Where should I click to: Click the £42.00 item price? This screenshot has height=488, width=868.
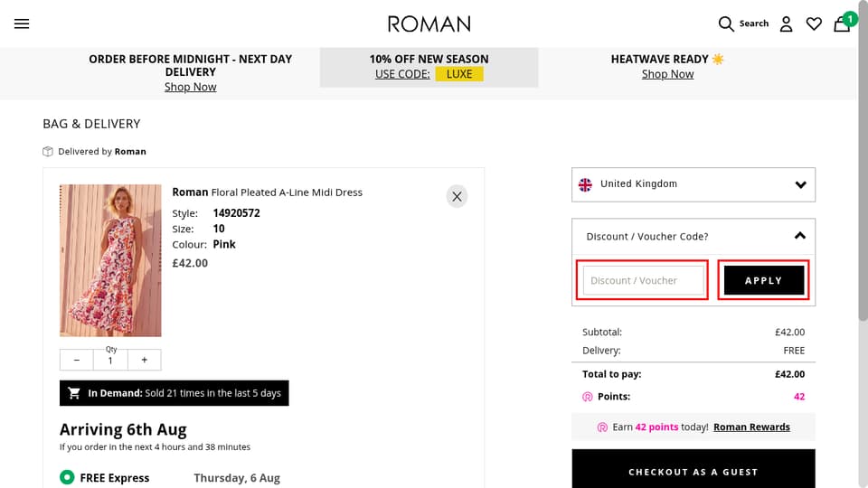tap(190, 263)
